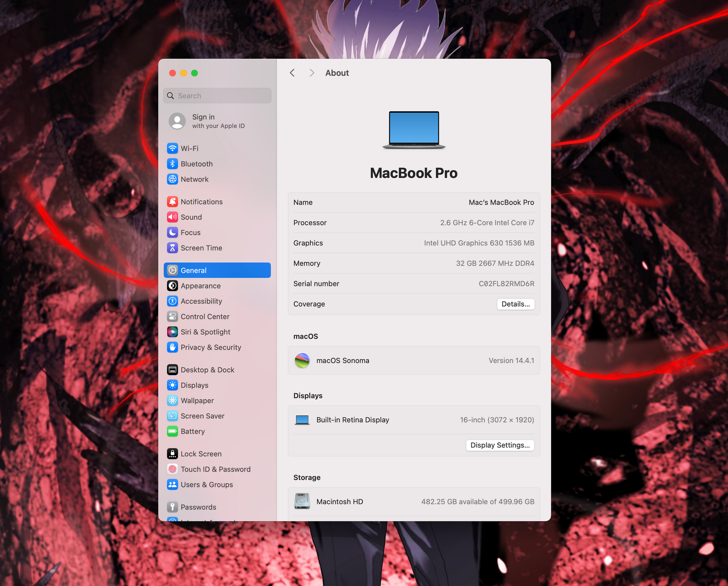Click the macOS Sonoma logo icon
Viewport: 728px width, 586px height.
click(302, 360)
